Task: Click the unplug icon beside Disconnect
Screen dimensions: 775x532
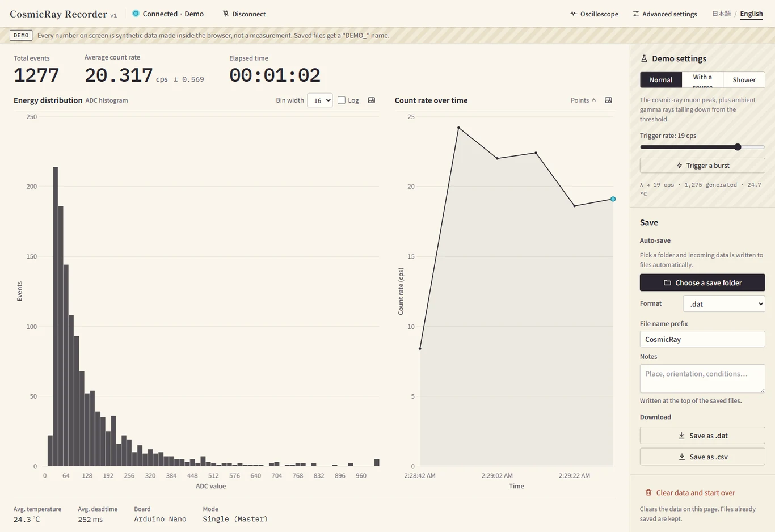Action: click(226, 14)
